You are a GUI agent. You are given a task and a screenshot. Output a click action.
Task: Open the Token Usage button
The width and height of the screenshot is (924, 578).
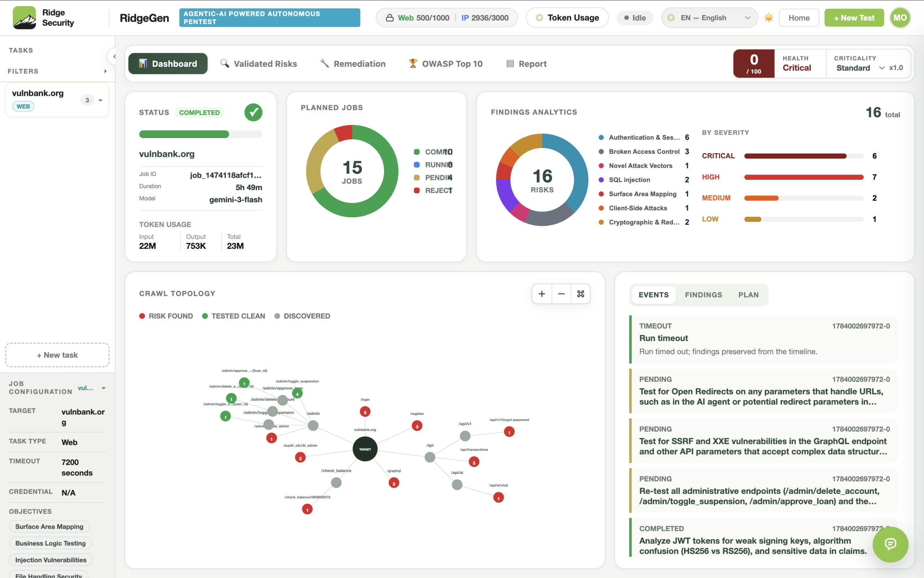tap(567, 18)
